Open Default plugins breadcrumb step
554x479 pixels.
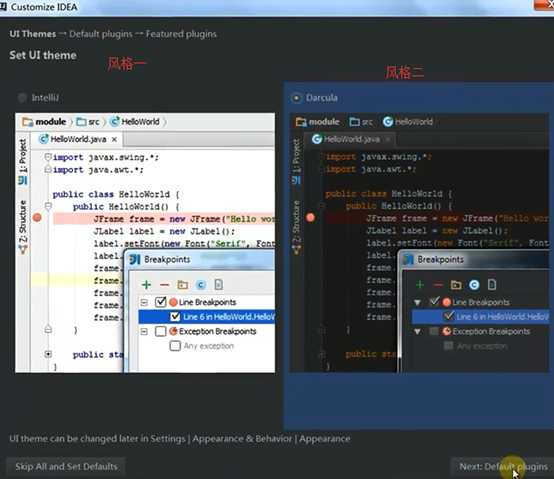(x=101, y=34)
